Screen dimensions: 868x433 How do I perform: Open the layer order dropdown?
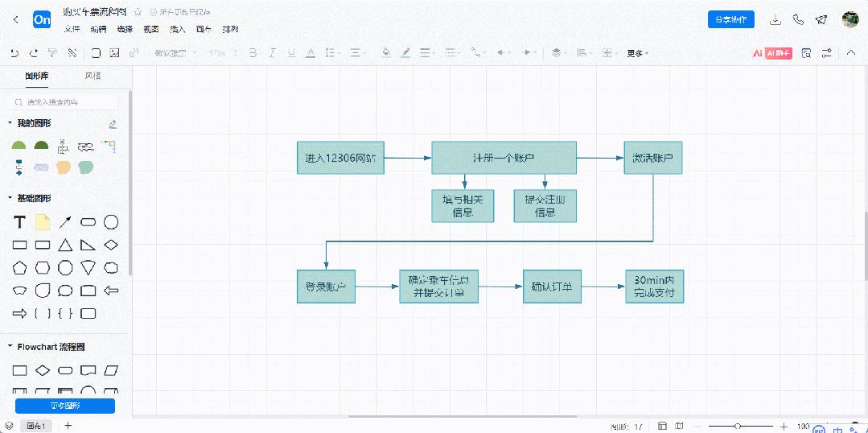coord(558,53)
